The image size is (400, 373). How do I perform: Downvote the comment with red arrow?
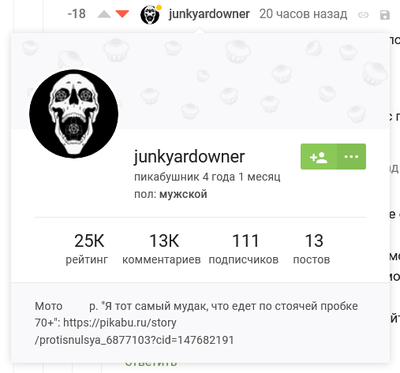pyautogui.click(x=122, y=14)
